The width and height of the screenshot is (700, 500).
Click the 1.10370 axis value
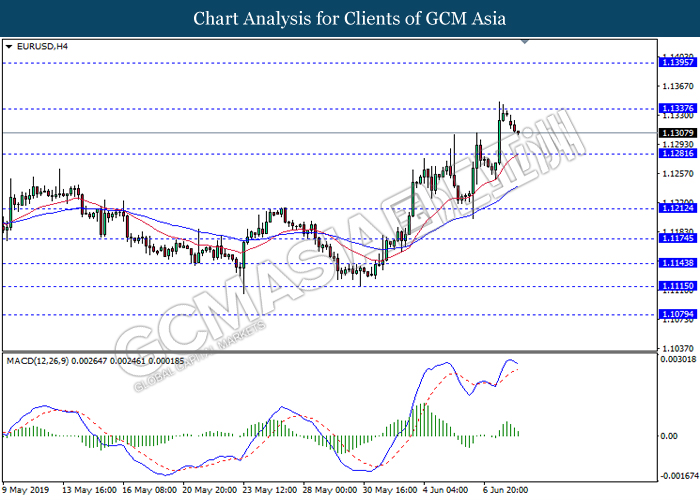click(678, 348)
